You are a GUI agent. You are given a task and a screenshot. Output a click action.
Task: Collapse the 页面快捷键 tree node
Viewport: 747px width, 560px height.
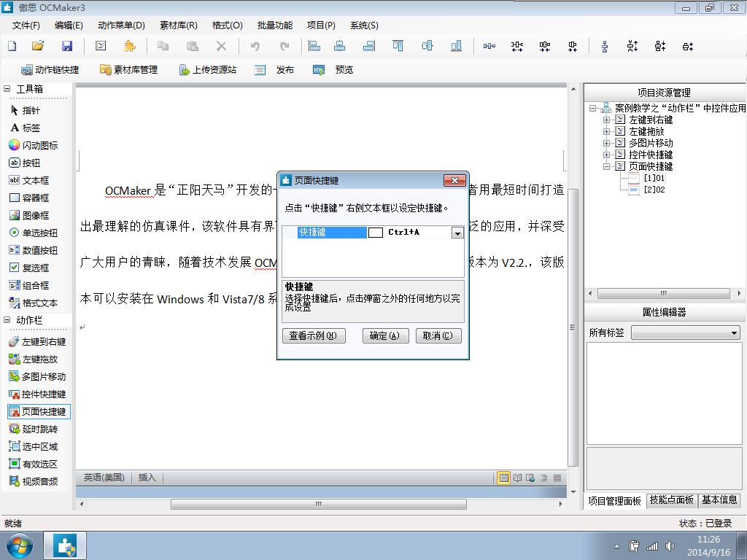(x=606, y=166)
